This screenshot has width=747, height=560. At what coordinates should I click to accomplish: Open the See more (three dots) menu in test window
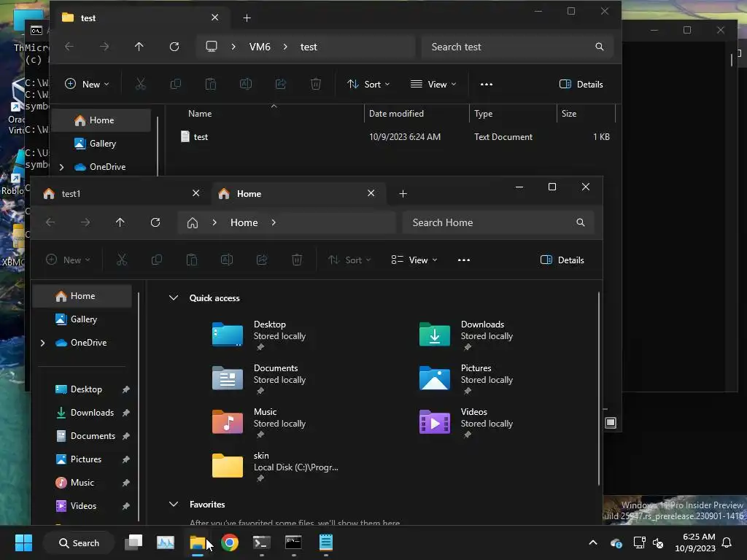click(487, 85)
